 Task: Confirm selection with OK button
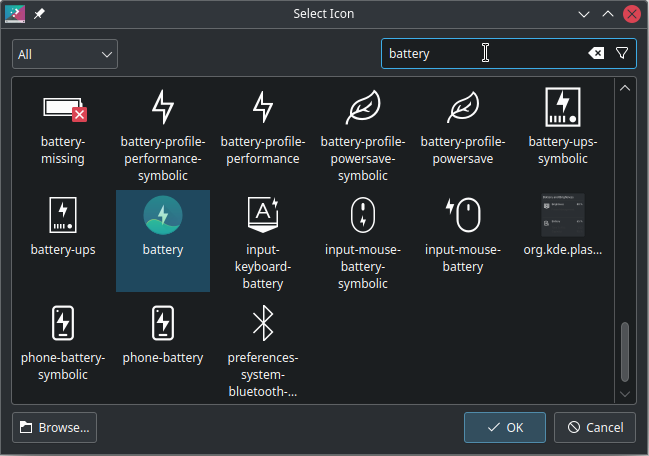(x=505, y=427)
